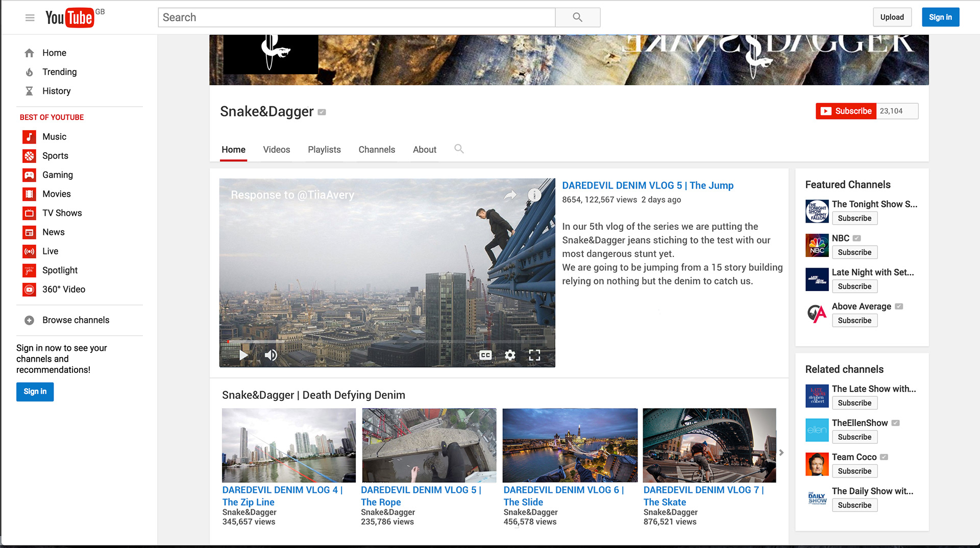Screen dimensions: 980x548
Task: Click the Music note icon
Action: 29,137
